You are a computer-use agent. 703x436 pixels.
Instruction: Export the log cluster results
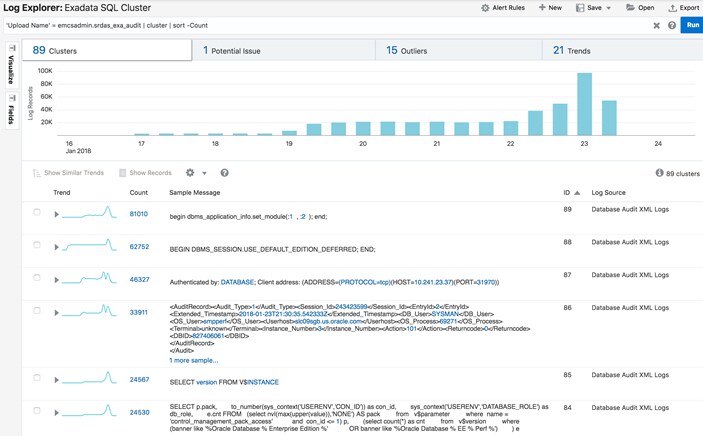(x=684, y=7)
